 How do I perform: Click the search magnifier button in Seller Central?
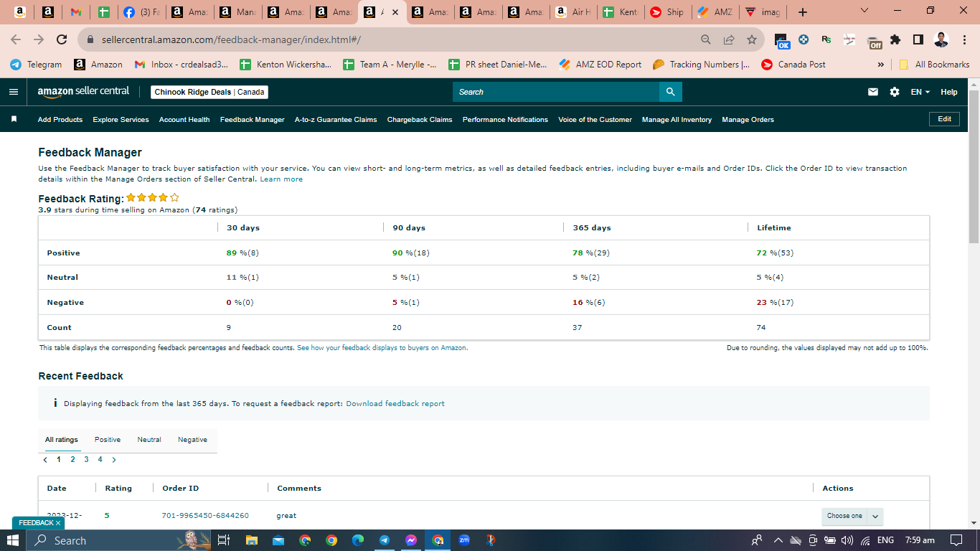pyautogui.click(x=670, y=92)
